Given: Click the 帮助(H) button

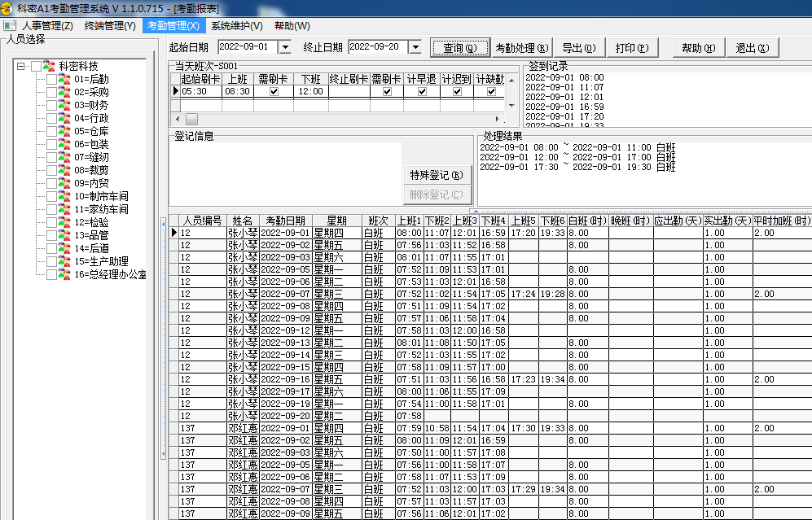Looking at the screenshot, I should tap(699, 47).
